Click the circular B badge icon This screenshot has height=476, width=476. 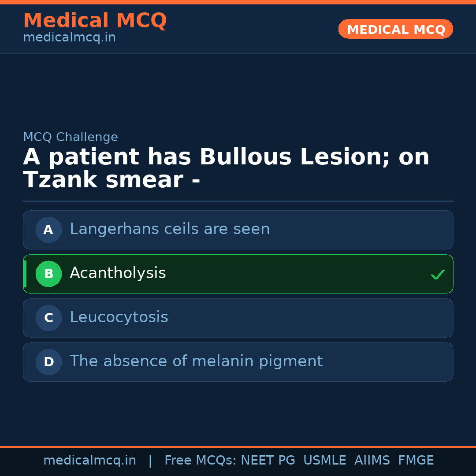(48, 274)
